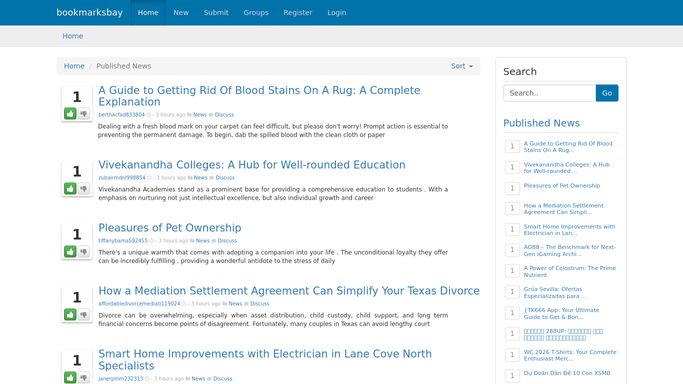Open user tiffanybama592455 profile

pyautogui.click(x=123, y=241)
